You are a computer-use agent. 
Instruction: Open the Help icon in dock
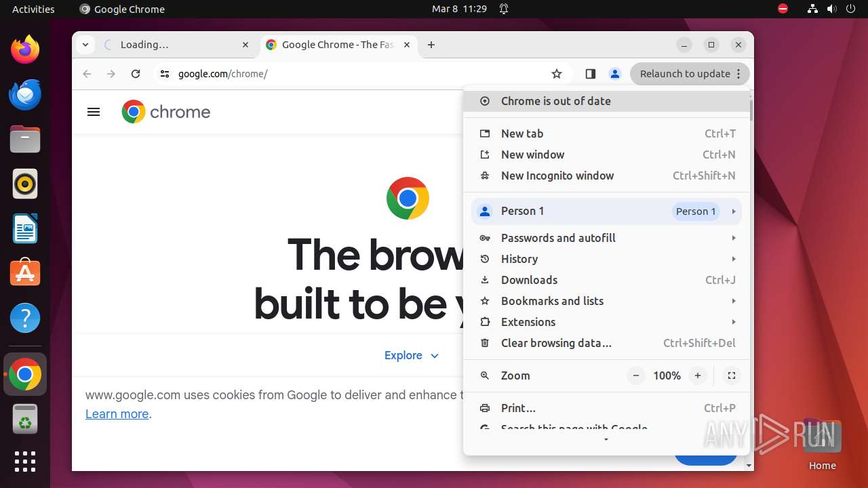point(25,318)
